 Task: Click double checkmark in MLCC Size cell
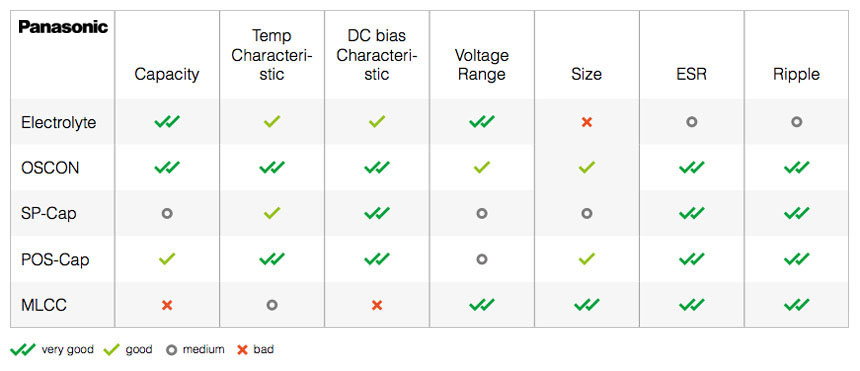pyautogui.click(x=586, y=305)
